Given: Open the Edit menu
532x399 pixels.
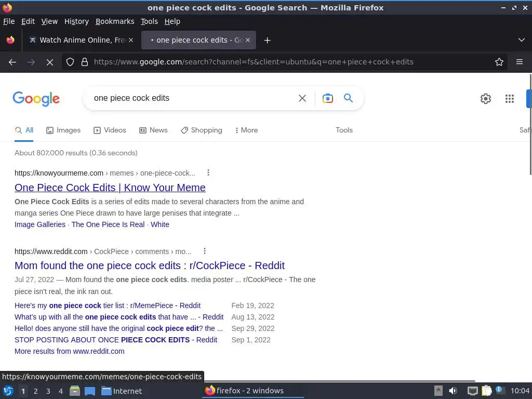Looking at the screenshot, I should (x=28, y=21).
